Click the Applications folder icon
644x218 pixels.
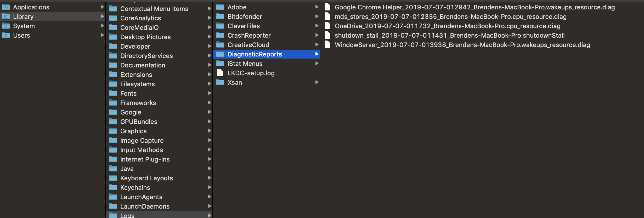pos(6,7)
